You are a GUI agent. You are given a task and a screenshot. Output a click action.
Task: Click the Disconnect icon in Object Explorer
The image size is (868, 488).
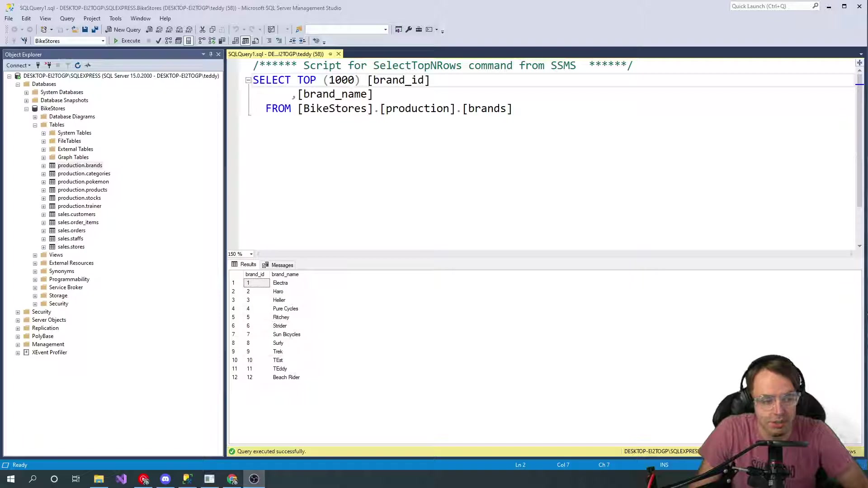click(48, 65)
